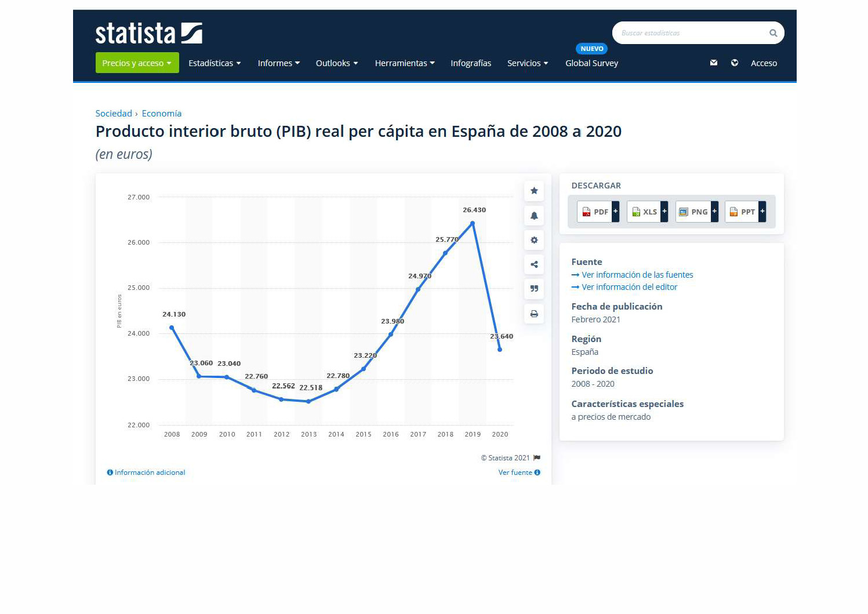The width and height of the screenshot is (868, 614).
Task: Download the chart as PDF
Action: point(598,212)
